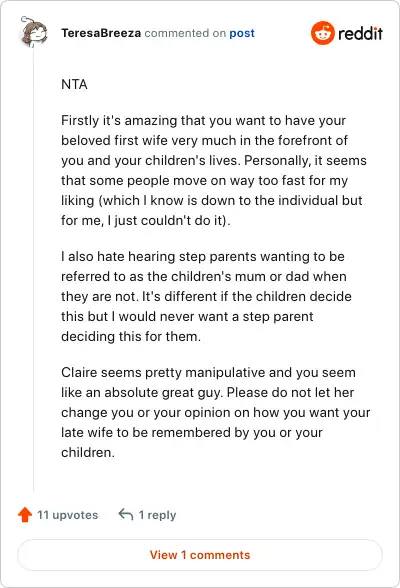Collapse the comment using the thread line
Screen dimensions: 400x588
34,270
